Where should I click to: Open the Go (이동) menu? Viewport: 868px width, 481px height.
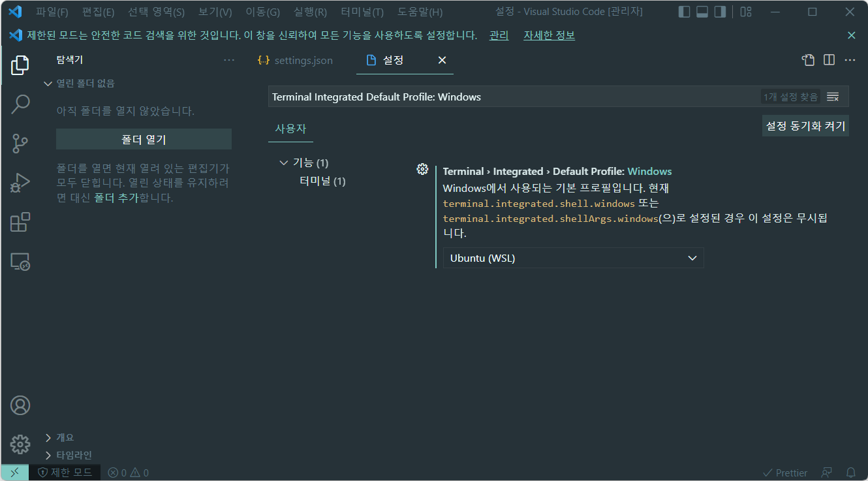(262, 12)
